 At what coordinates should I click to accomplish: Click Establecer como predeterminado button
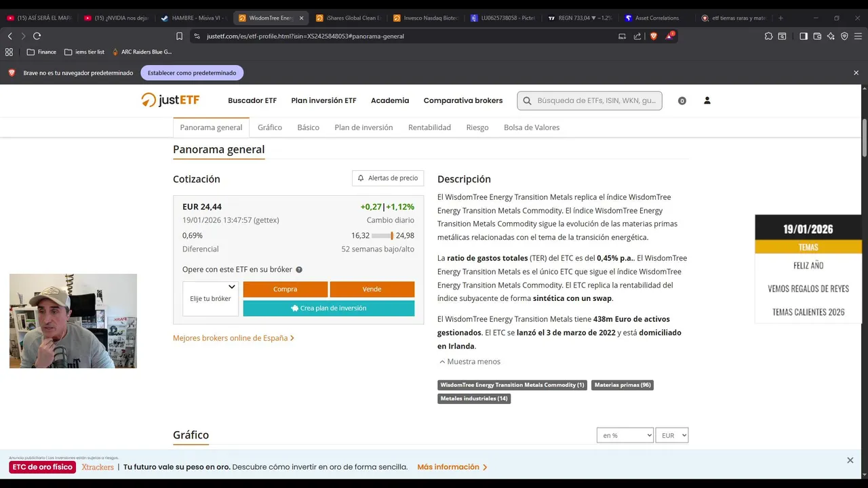(192, 73)
